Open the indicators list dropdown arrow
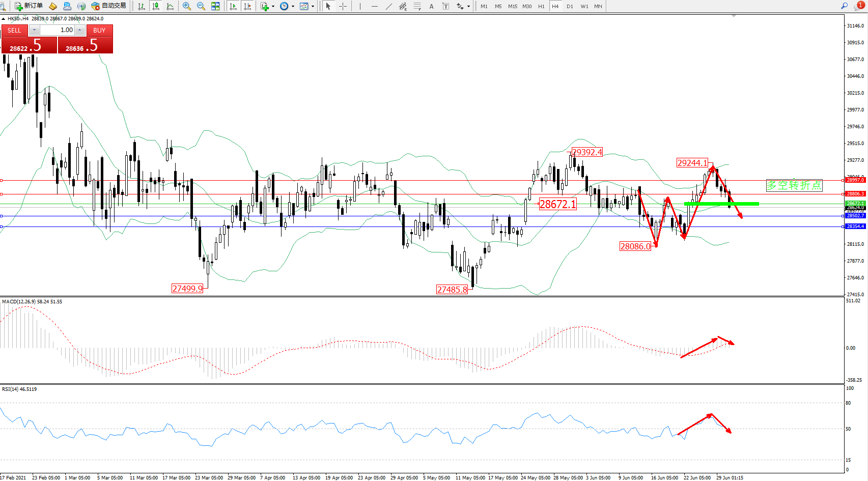The width and height of the screenshot is (868, 481). pos(273,7)
